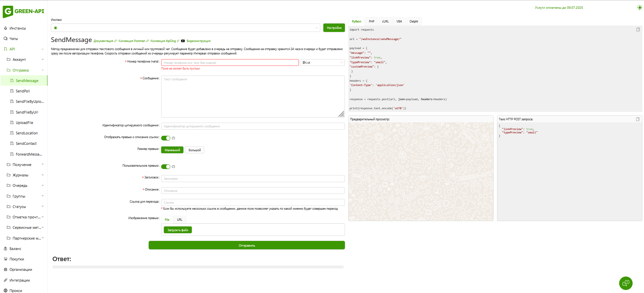
Task: Copy the Python code snippet
Action: click(x=638, y=30)
